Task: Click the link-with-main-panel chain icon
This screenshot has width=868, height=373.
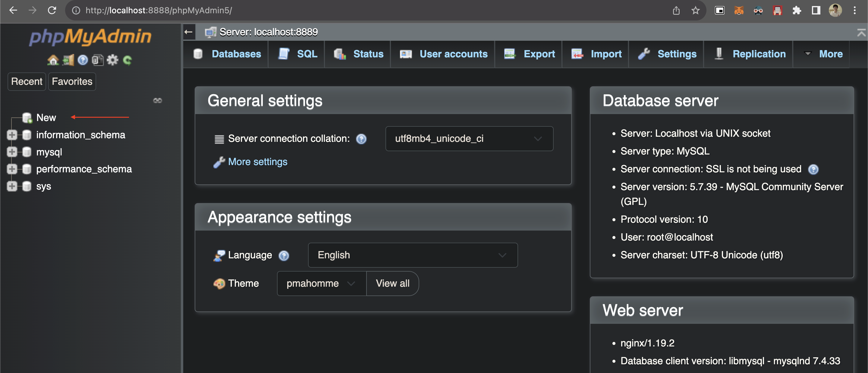Action: [x=157, y=100]
